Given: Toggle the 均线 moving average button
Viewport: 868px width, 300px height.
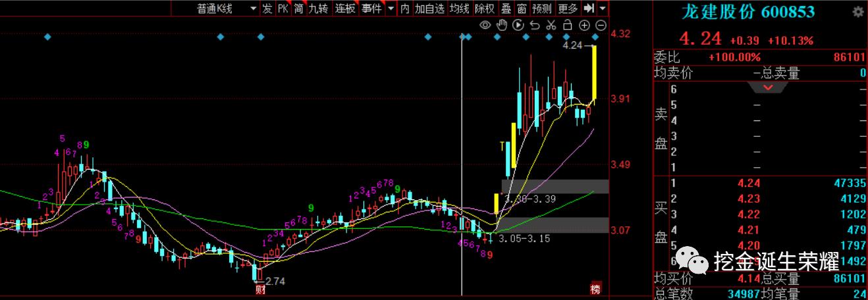Looking at the screenshot, I should point(460,8).
